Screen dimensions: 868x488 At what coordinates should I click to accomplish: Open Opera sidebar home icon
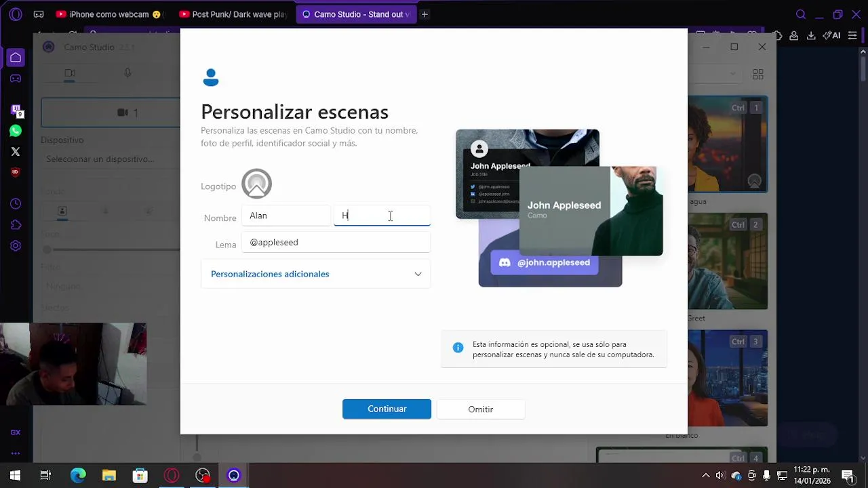tap(16, 58)
